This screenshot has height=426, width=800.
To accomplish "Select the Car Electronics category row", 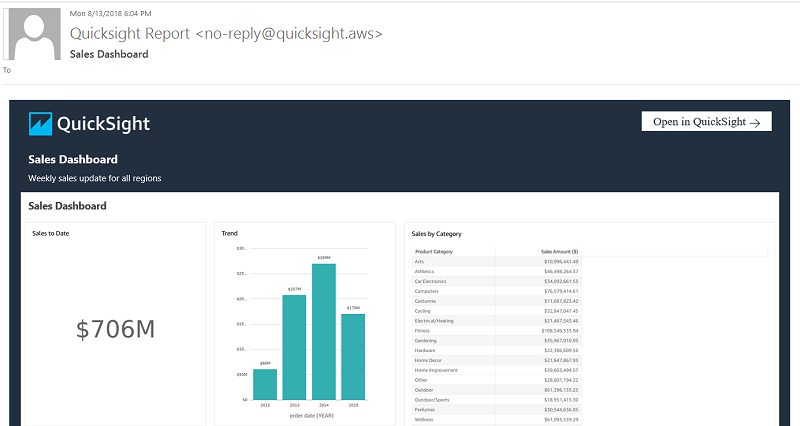I will point(496,281).
